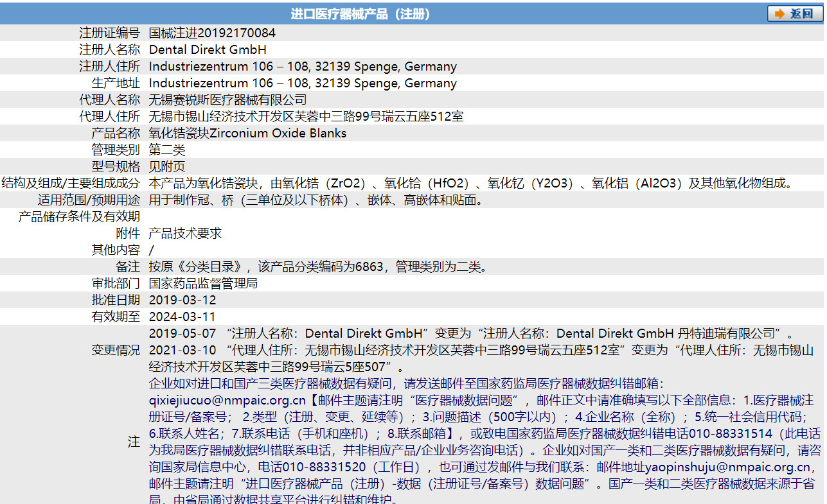Click email address yaopinshuju@nmpaic.org.cn
This screenshot has height=504, width=827.
click(727, 467)
